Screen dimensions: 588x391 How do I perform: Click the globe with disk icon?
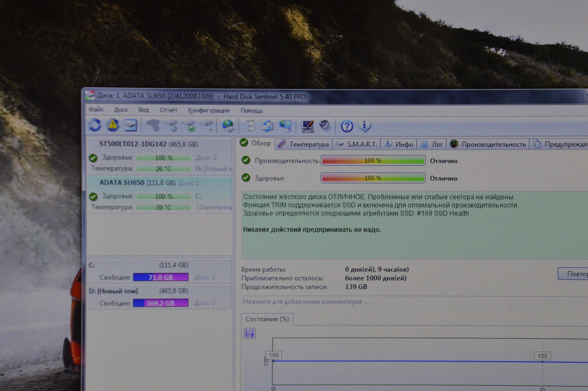tap(228, 126)
